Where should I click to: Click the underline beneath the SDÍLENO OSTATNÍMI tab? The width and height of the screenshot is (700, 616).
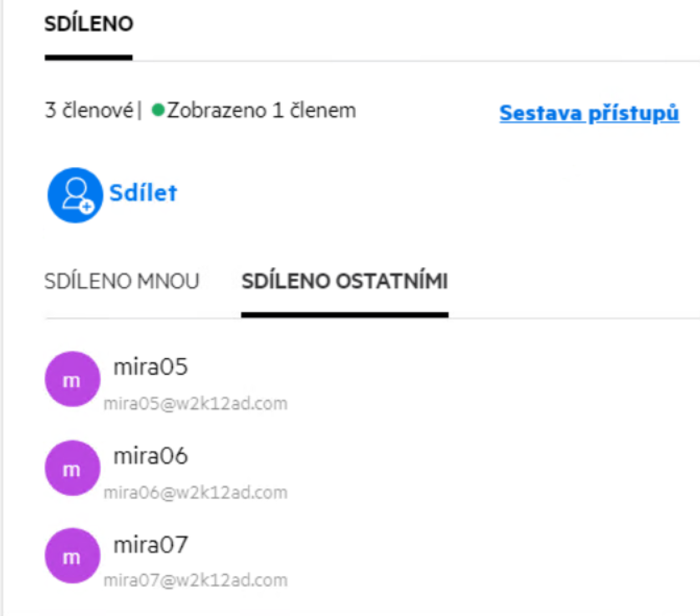coord(344,315)
